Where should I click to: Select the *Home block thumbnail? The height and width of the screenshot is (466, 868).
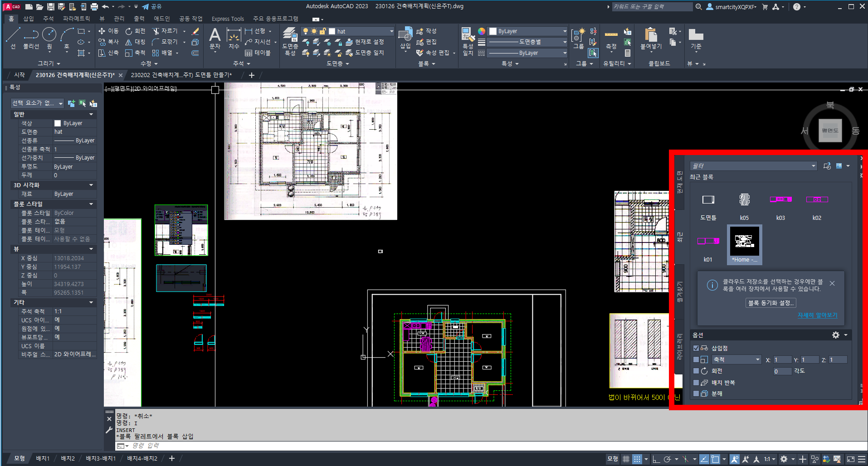point(744,245)
